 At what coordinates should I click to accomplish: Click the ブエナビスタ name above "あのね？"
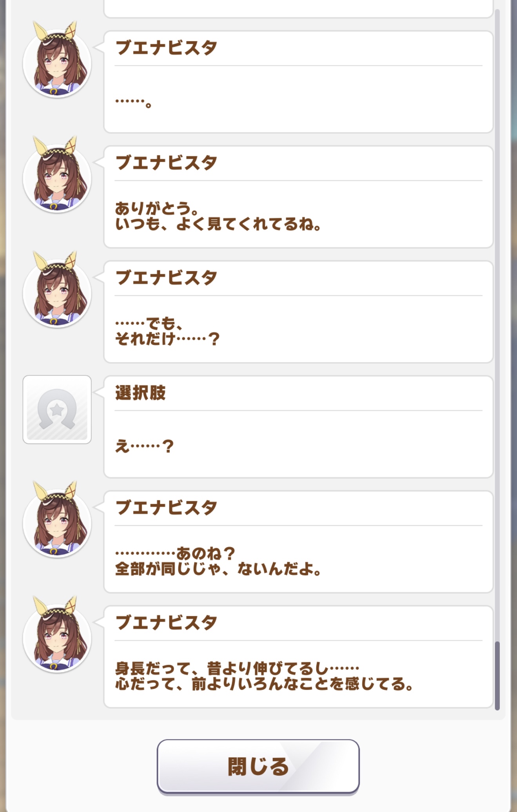click(166, 507)
